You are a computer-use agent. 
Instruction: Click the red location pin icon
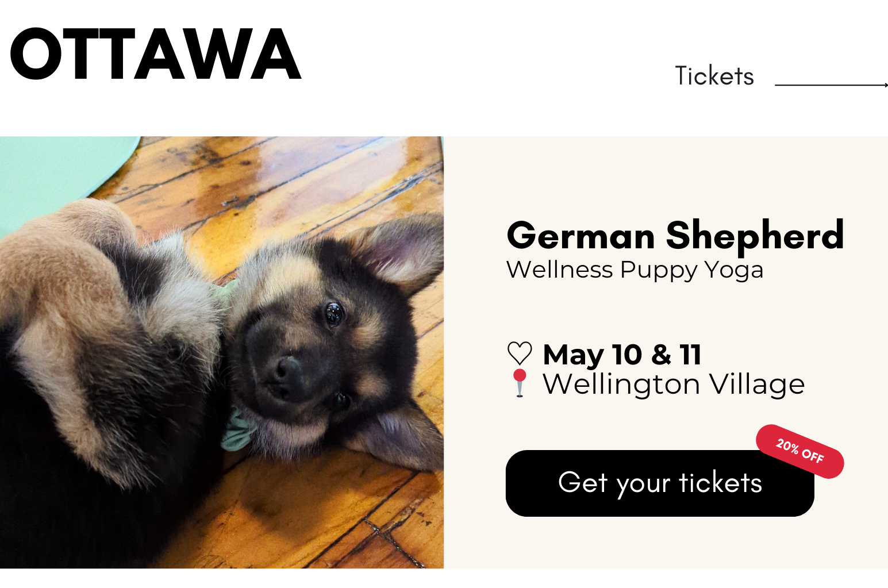click(x=520, y=382)
